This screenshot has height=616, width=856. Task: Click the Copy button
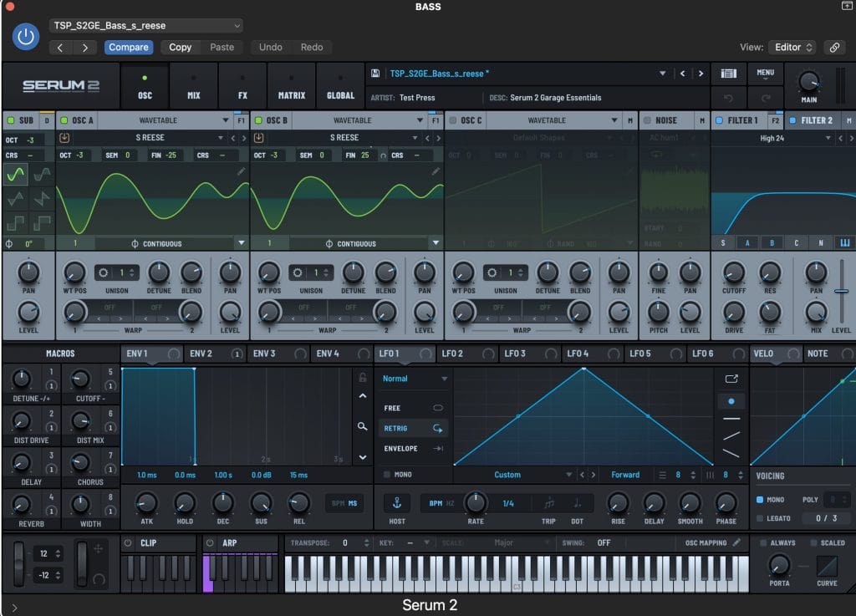[181, 48]
